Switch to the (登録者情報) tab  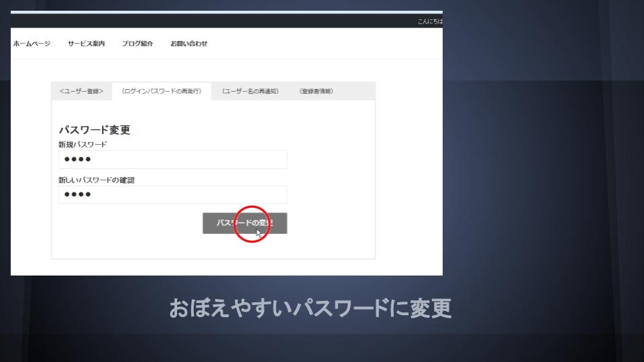(x=316, y=91)
